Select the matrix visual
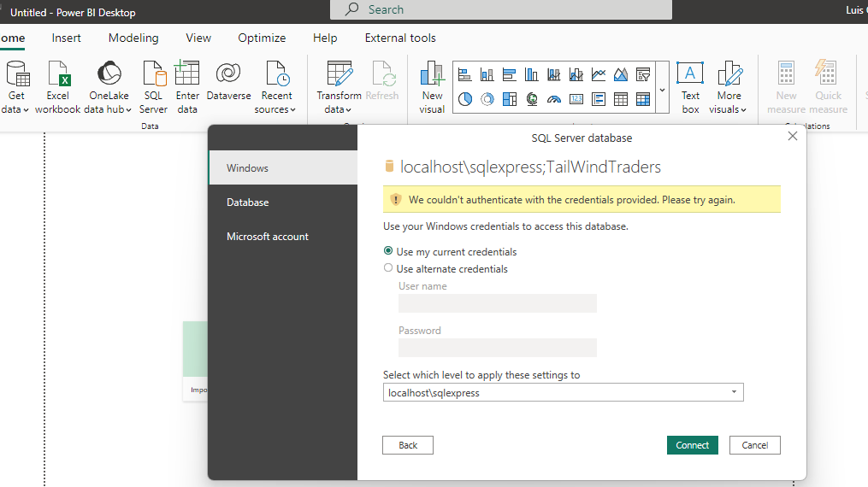This screenshot has height=487, width=868. 643,99
